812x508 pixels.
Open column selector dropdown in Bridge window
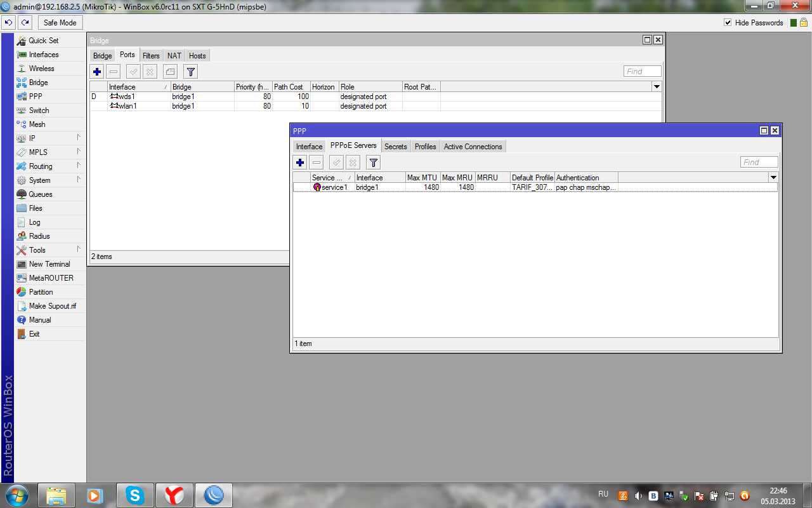pos(657,87)
